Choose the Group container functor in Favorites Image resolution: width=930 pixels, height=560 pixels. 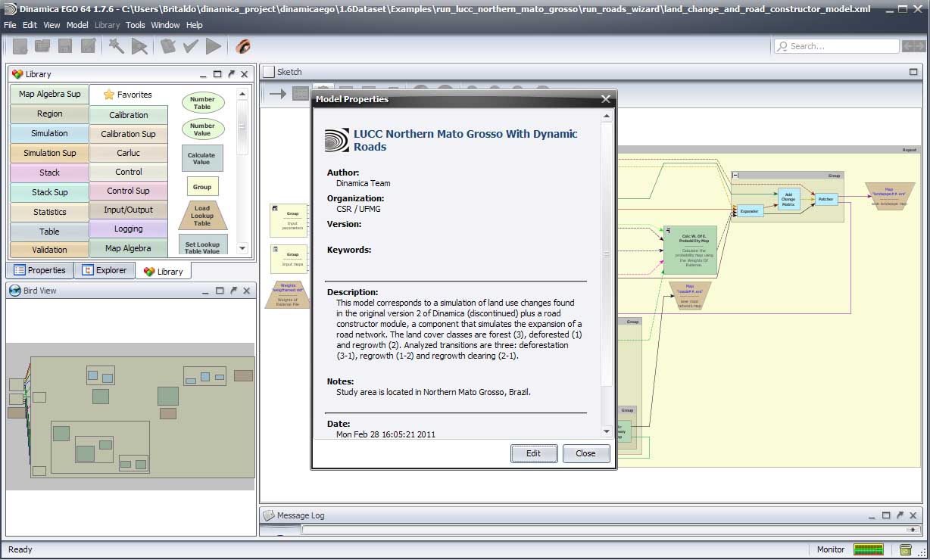click(202, 186)
